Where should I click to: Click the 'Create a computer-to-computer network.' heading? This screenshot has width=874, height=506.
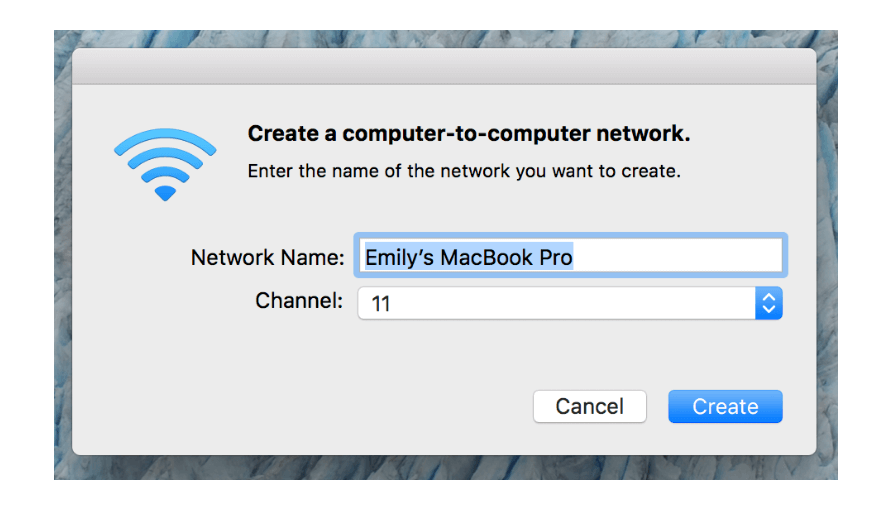coord(469,134)
